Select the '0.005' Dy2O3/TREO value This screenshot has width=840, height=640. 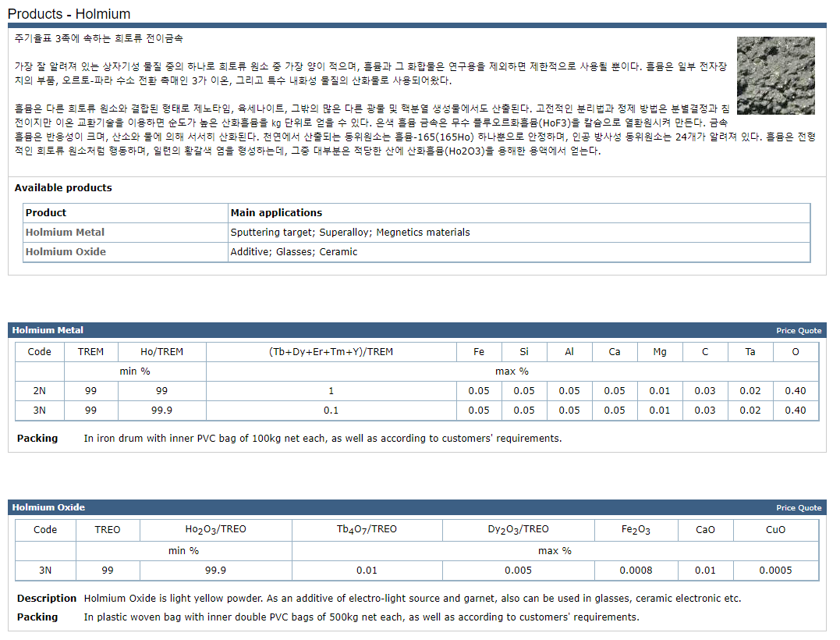(x=518, y=571)
